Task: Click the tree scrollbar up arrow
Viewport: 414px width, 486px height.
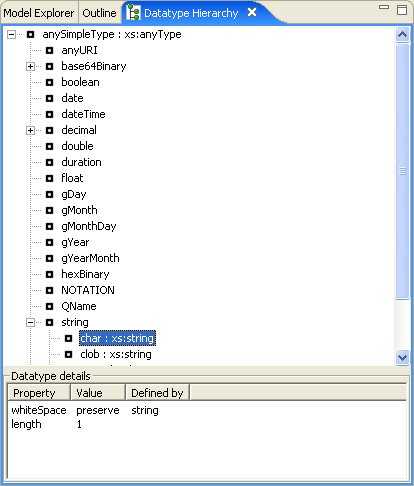Action: [402, 34]
